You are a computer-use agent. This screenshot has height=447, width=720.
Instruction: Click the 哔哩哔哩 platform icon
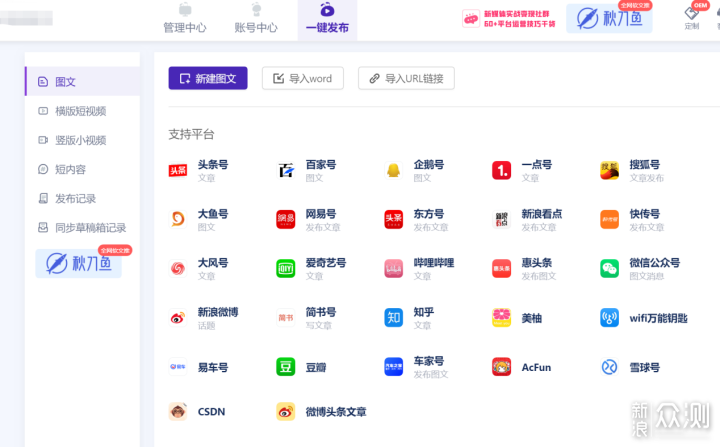[394, 268]
